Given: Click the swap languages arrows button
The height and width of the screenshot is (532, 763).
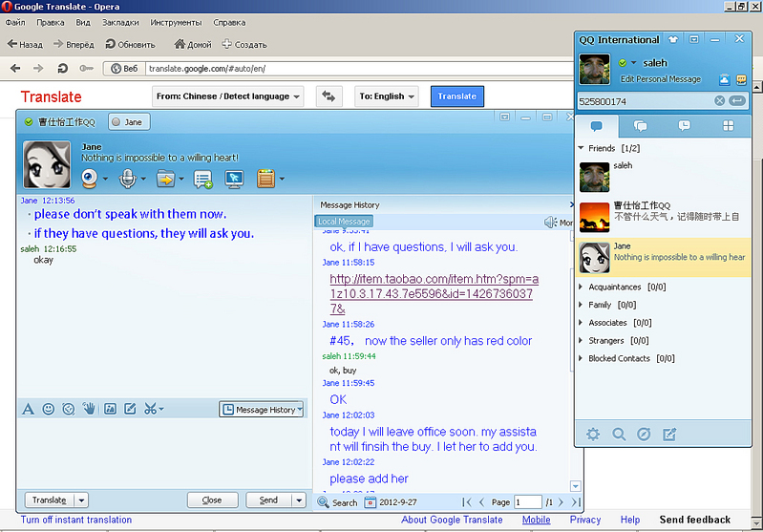Looking at the screenshot, I should pos(329,96).
